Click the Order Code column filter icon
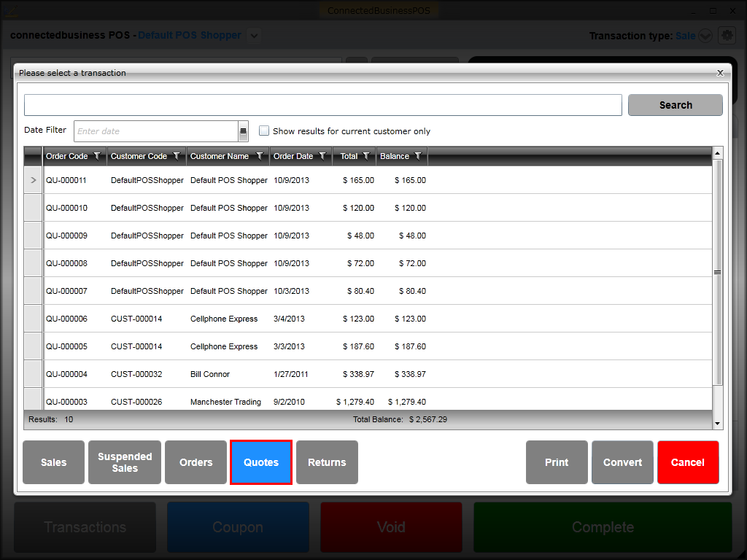 [x=97, y=156]
